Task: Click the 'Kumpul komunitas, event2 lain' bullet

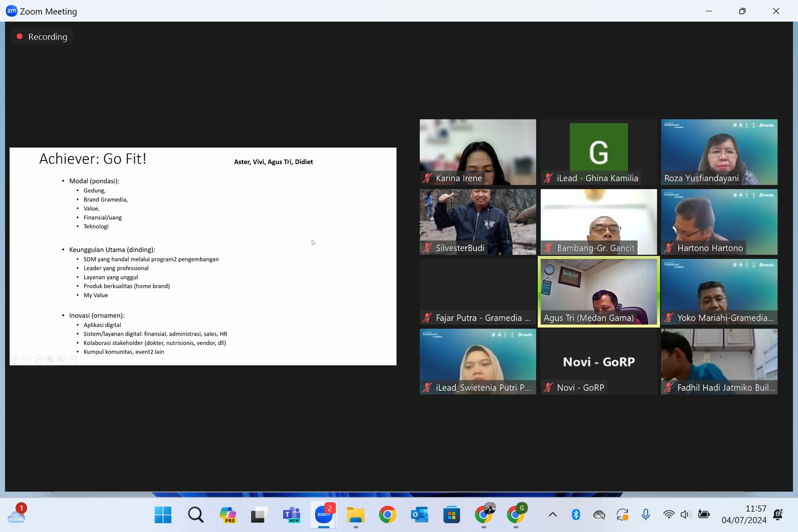Action: (124, 352)
